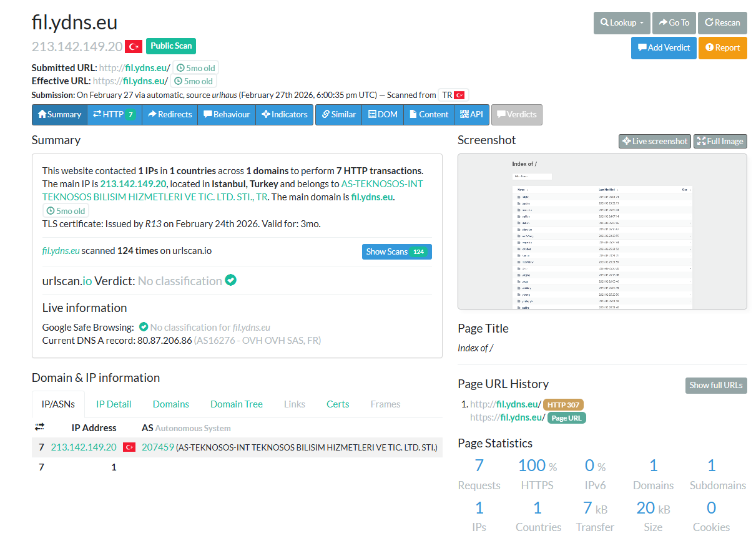
Task: Switch to the HTTP tab
Action: click(x=114, y=114)
